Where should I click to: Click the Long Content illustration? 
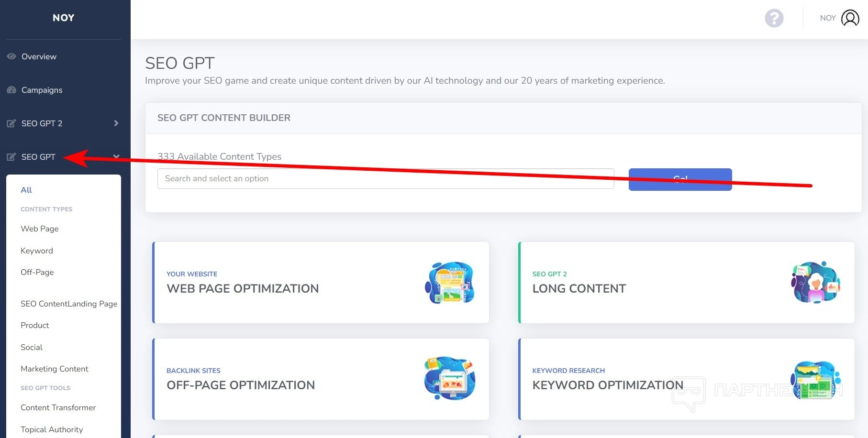[816, 282]
